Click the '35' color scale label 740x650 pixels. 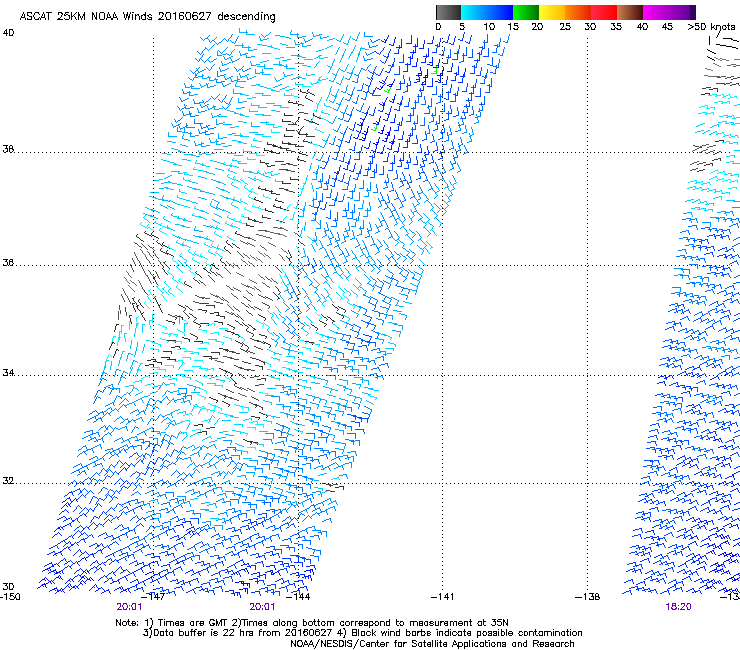point(616,27)
